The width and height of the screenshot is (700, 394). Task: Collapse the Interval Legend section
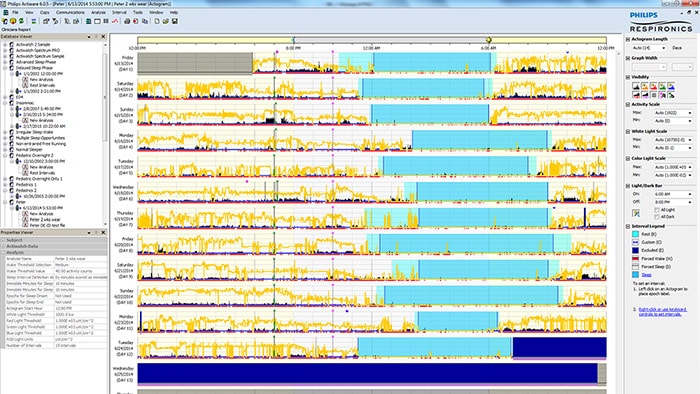coord(628,226)
